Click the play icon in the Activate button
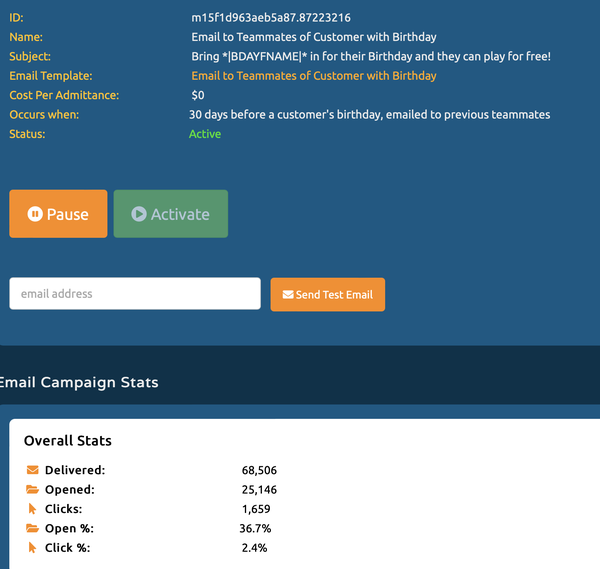Viewport: 600px width, 569px height. (x=139, y=214)
